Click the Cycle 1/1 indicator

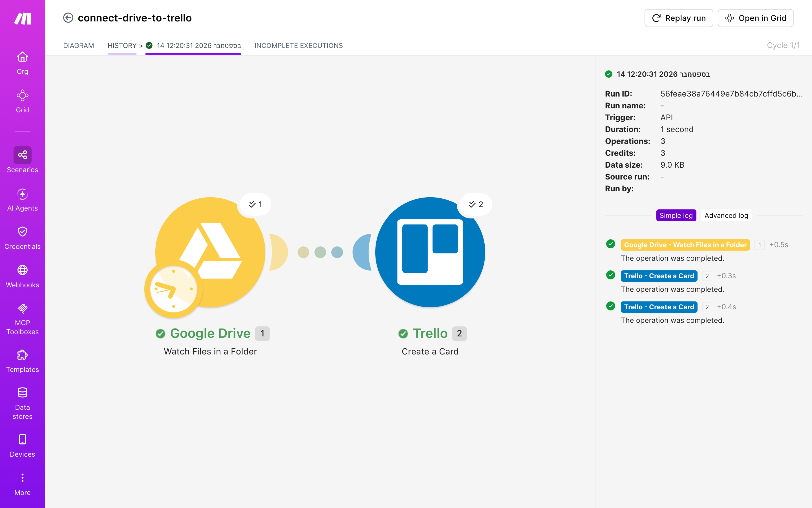[783, 45]
